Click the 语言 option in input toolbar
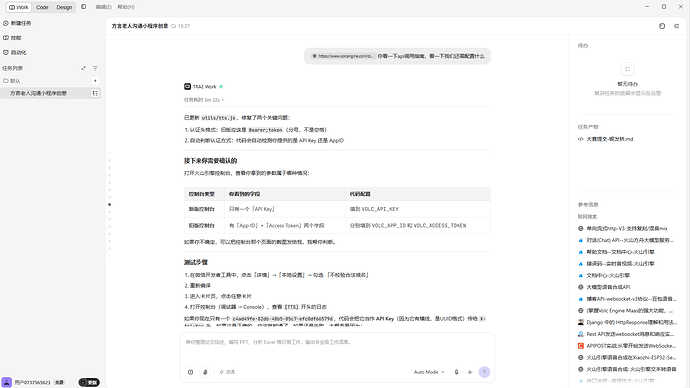The height and width of the screenshot is (388, 690). [227, 372]
